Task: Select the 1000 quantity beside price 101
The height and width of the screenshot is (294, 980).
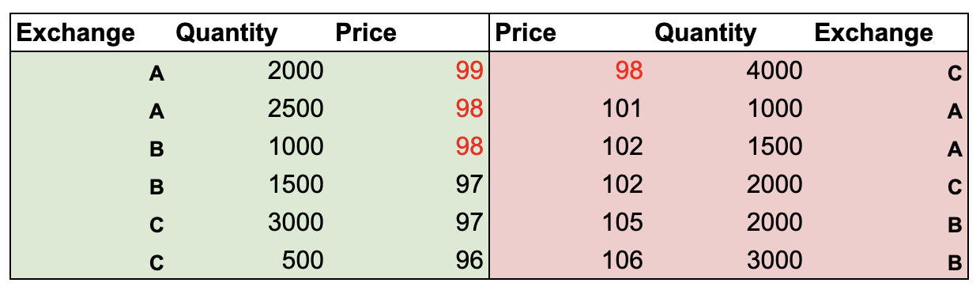Action: (x=774, y=108)
